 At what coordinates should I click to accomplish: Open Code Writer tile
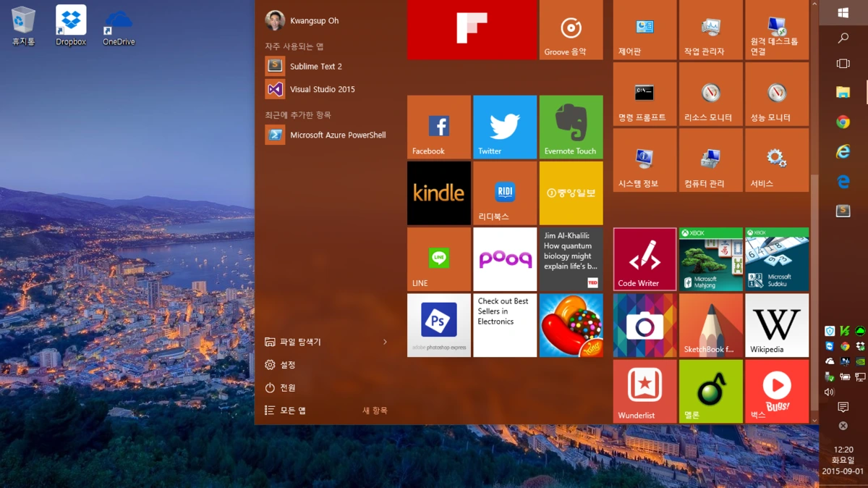645,259
